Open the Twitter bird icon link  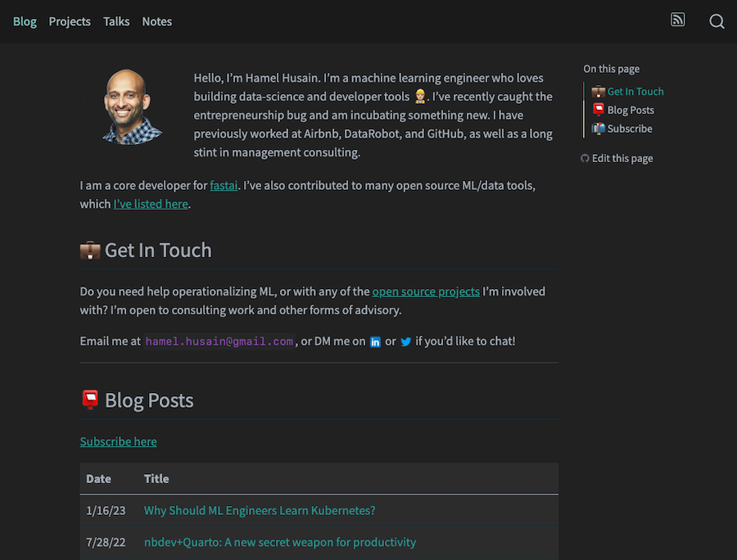click(x=405, y=342)
